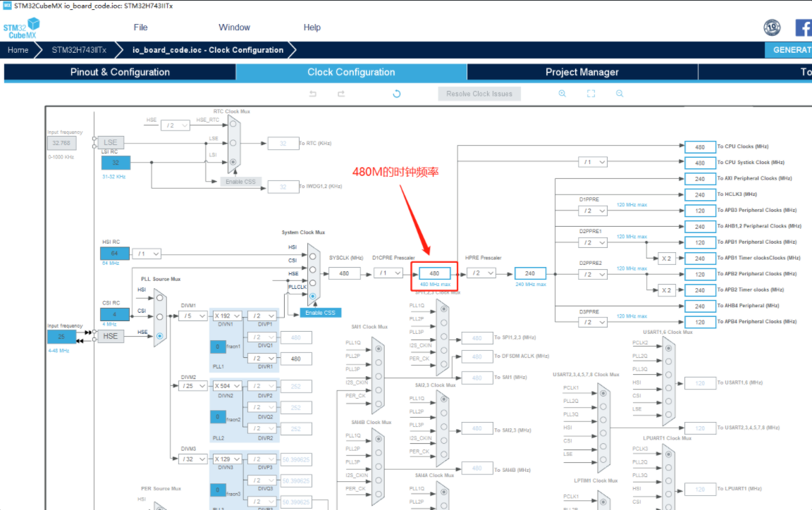
Task: Open the Facebook icon in the header
Action: pos(803,27)
